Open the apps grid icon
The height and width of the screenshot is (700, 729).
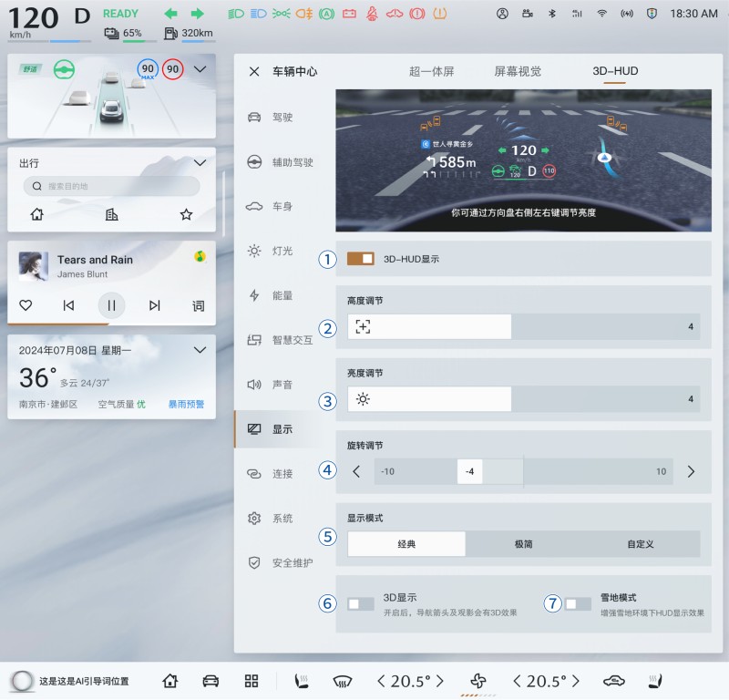point(252,681)
